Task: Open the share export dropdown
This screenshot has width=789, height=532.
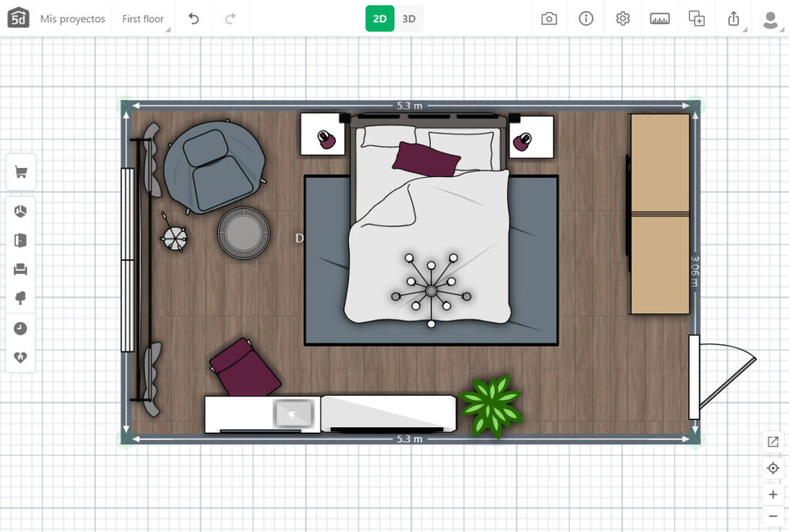Action: pos(734,18)
